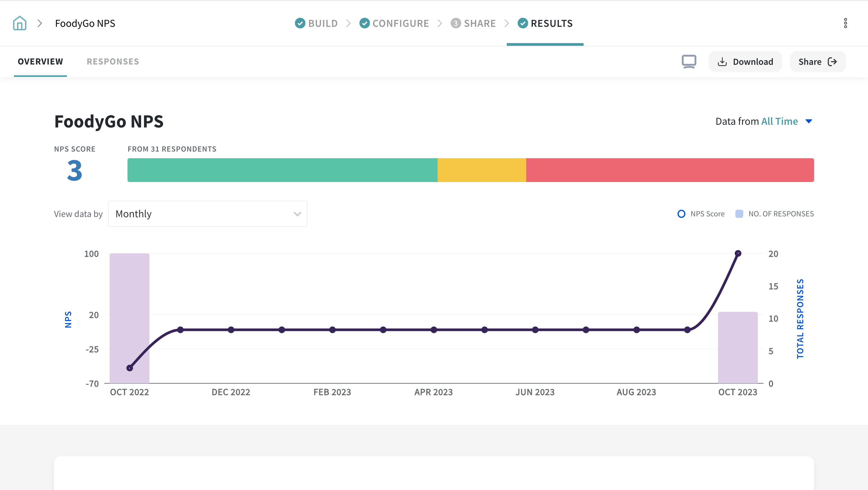Click the breadcrumb chevron after home
The image size is (868, 490).
click(x=40, y=23)
